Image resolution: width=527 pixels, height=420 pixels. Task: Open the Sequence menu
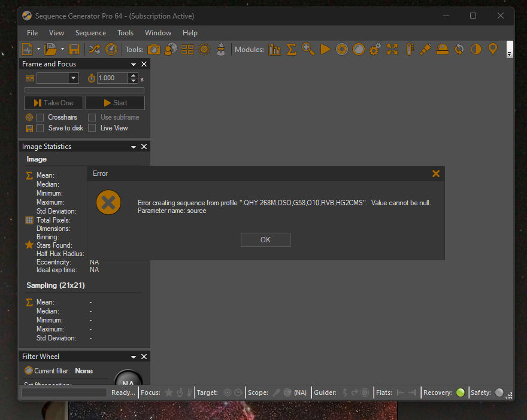coord(91,33)
